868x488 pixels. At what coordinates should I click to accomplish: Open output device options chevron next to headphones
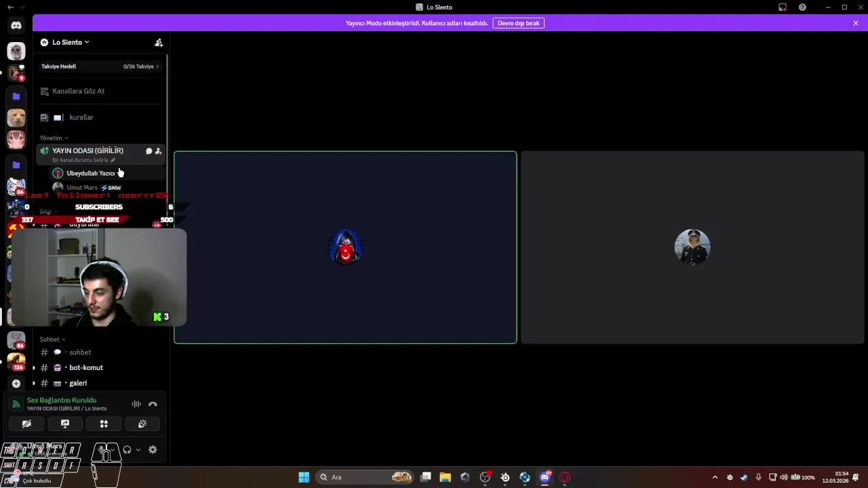[x=138, y=449]
